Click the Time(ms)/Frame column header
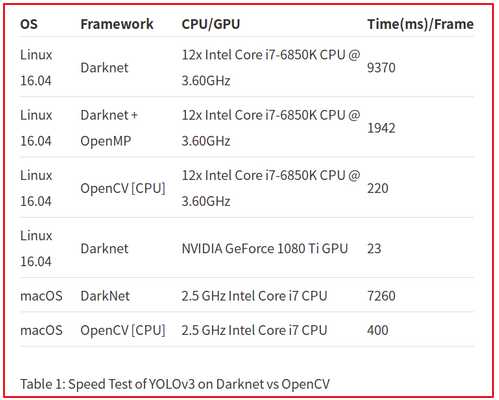The image size is (499, 400). pos(420,24)
